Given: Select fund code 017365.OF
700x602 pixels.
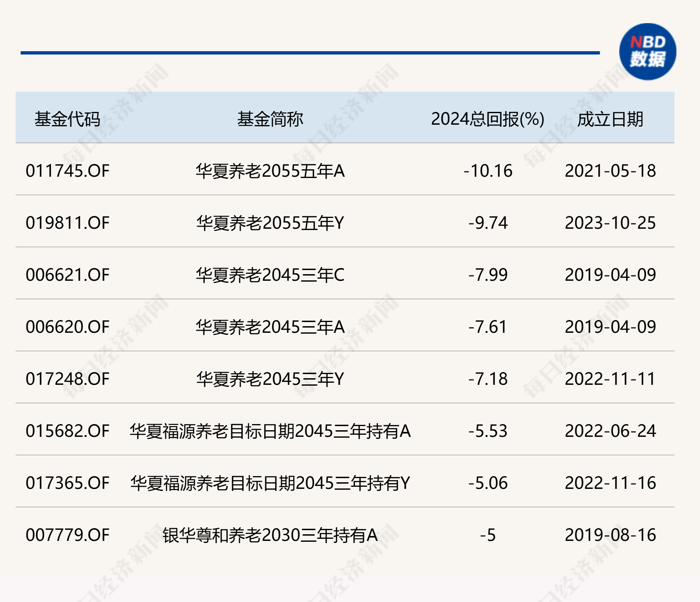Looking at the screenshot, I should (x=68, y=483).
